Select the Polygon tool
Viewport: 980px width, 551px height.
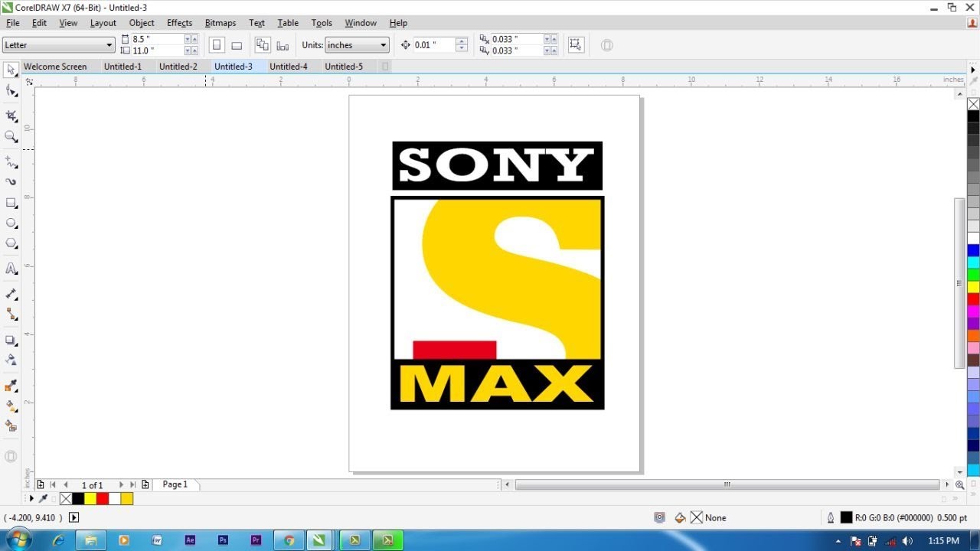(x=11, y=243)
